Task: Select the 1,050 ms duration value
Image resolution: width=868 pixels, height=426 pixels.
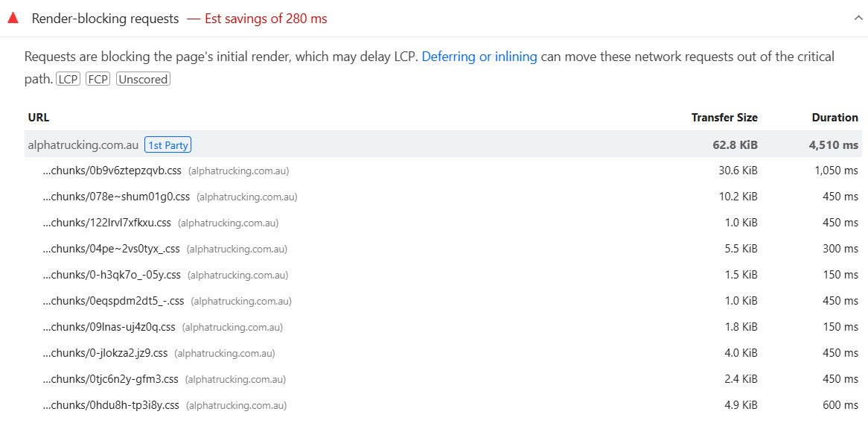Action: pos(837,171)
